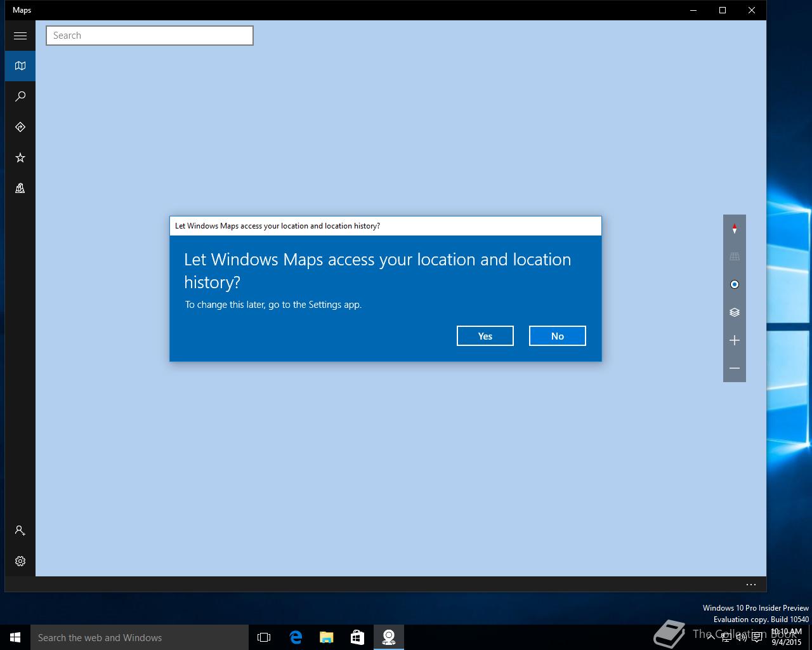Screen dimensions: 812x650
Task: Open the map views layers control
Action: (735, 312)
